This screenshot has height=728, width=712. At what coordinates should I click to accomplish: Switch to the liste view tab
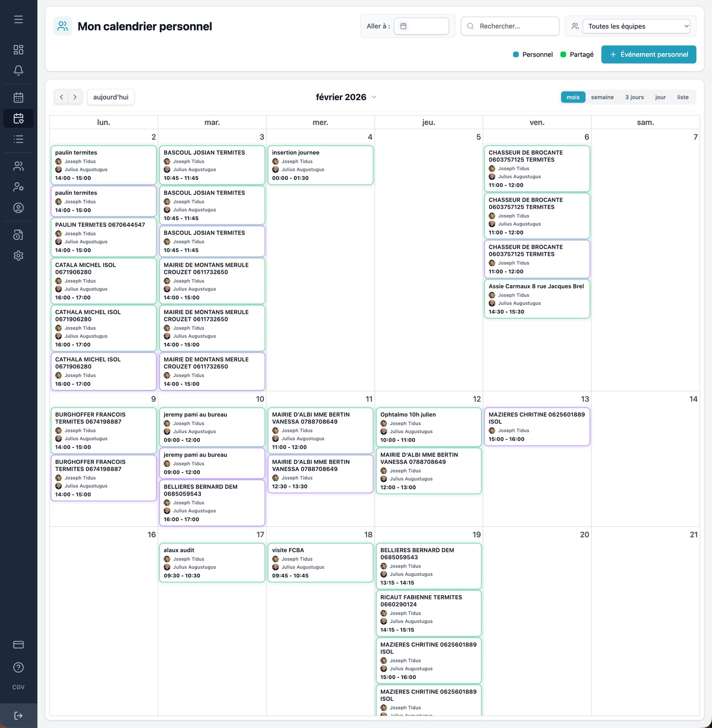click(x=682, y=97)
